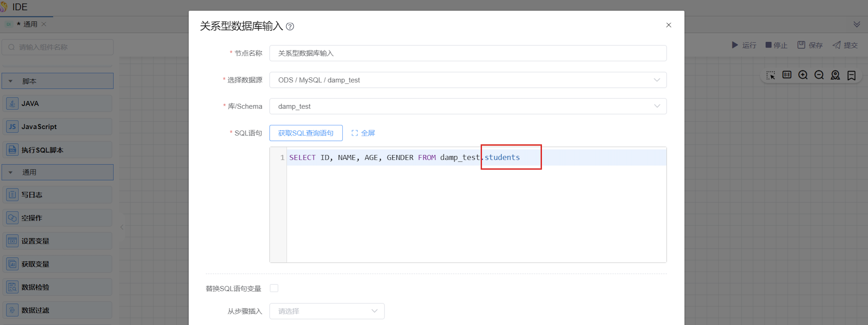Switch to the 通用 editor tab

30,24
